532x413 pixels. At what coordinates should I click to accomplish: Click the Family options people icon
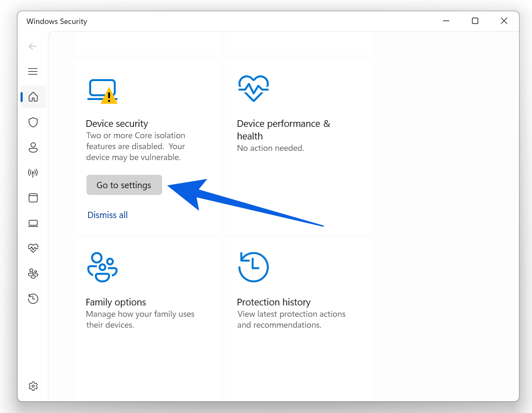pyautogui.click(x=102, y=267)
